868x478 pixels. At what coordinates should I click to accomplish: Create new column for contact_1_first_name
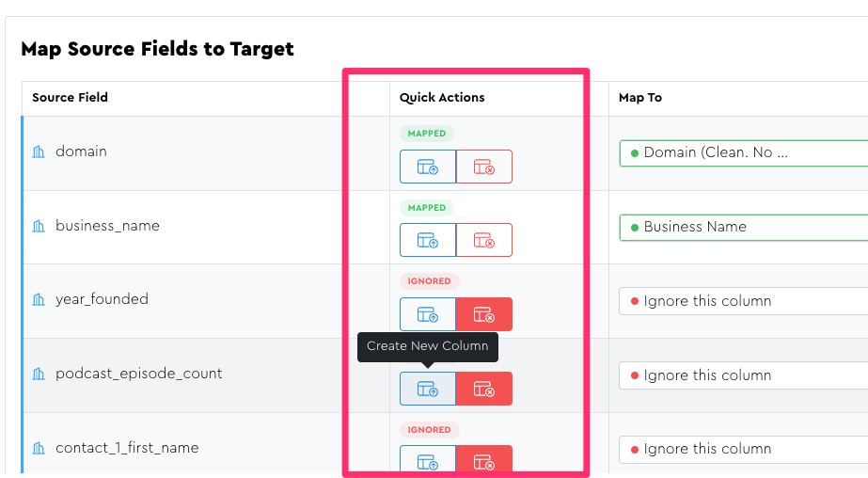(428, 460)
